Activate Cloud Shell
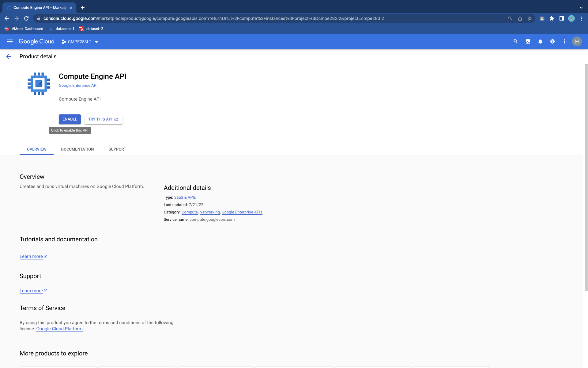 528,41
